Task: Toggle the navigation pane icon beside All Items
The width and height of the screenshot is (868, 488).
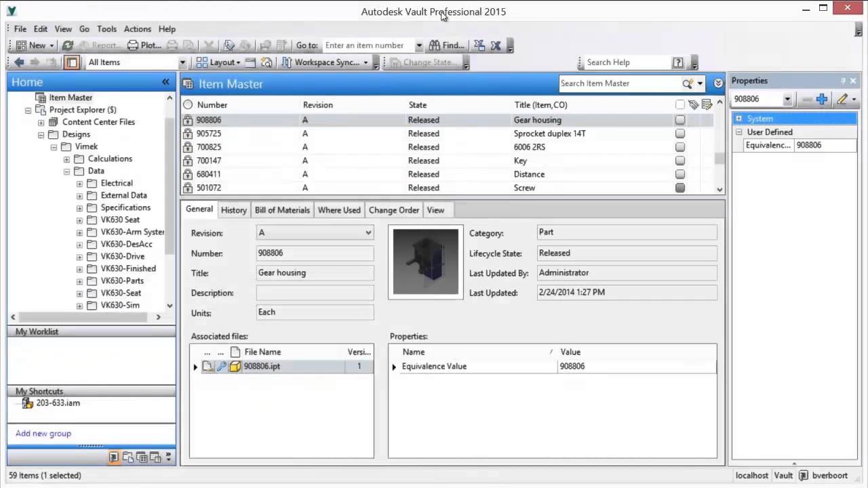Action: (71, 62)
